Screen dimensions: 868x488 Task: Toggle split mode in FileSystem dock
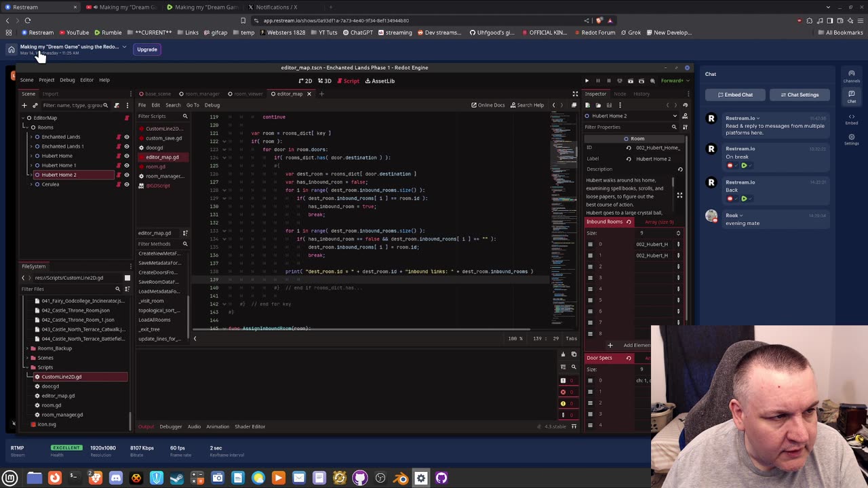pos(127,278)
